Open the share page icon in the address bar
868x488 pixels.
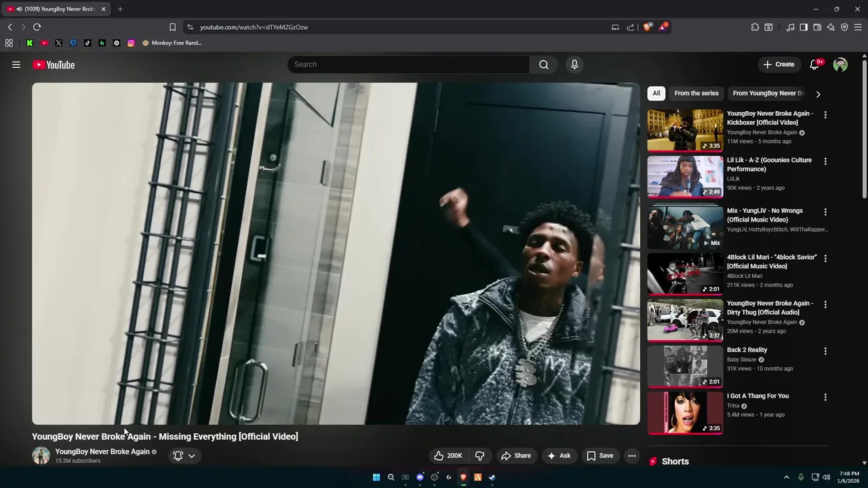click(631, 27)
